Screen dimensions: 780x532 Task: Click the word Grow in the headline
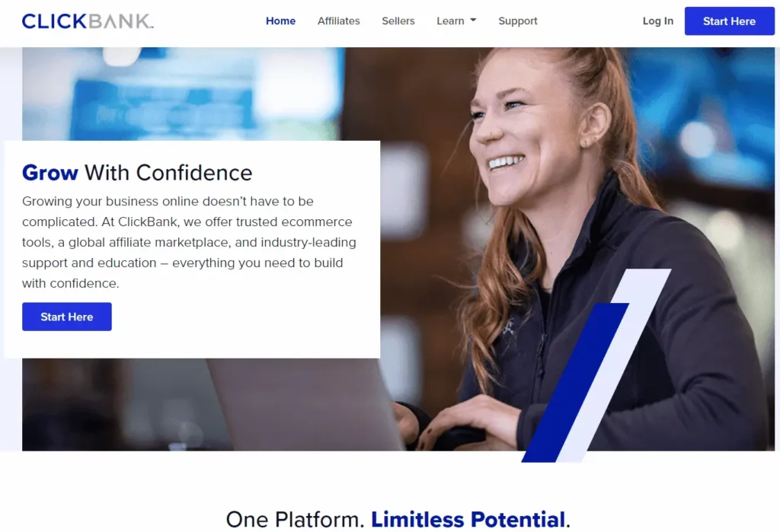pyautogui.click(x=50, y=173)
